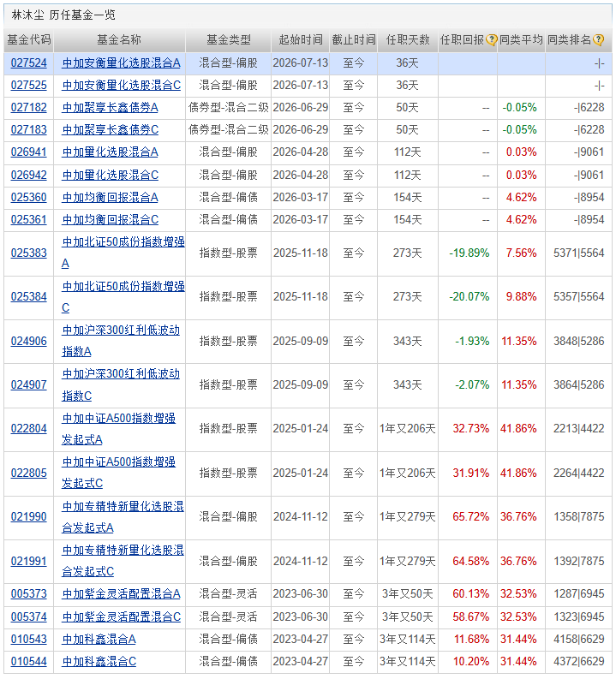Open fund code 026942 link
The image size is (616, 679).
(28, 176)
